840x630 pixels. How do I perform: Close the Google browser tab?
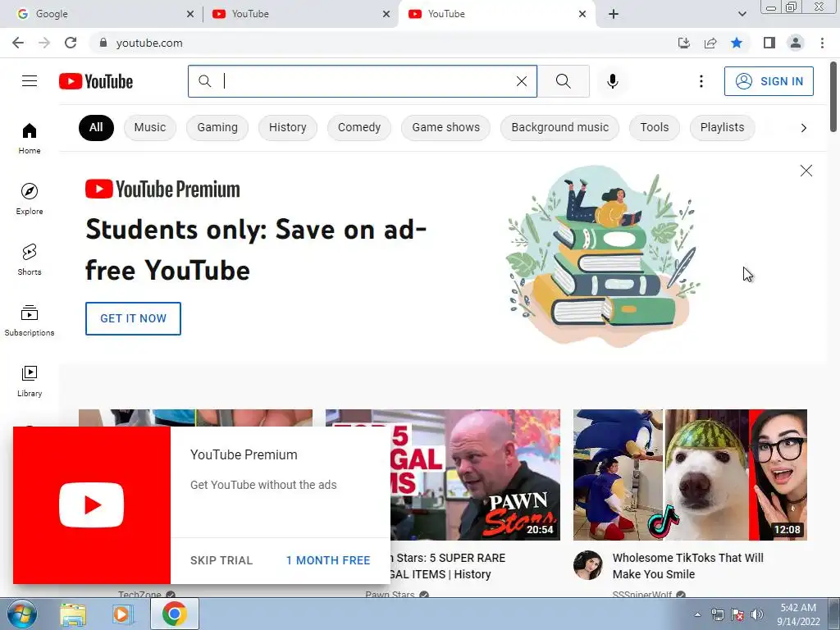point(190,14)
